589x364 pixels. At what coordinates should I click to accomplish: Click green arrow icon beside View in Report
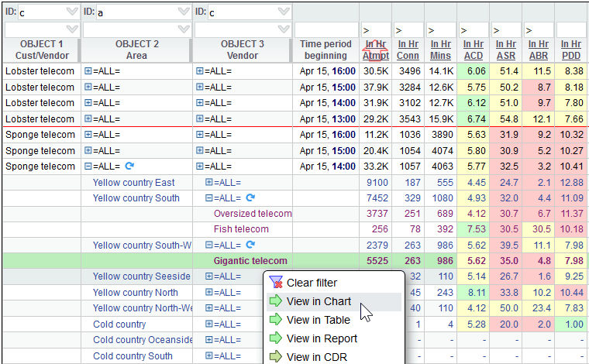[x=276, y=338]
